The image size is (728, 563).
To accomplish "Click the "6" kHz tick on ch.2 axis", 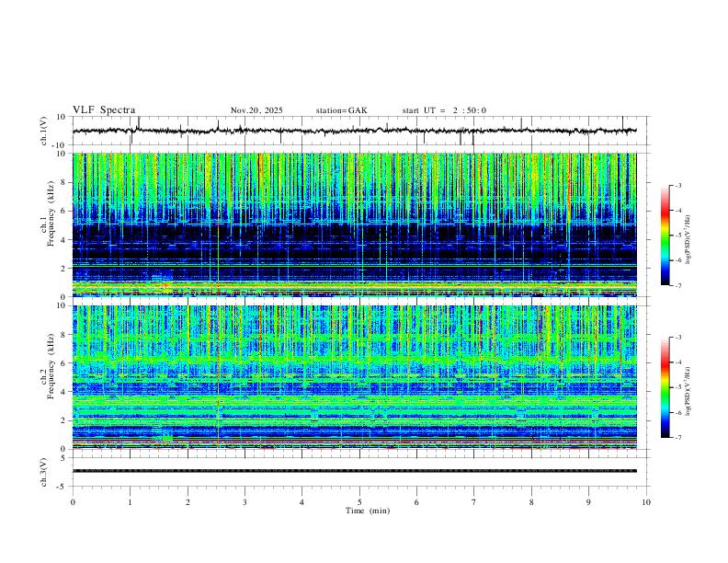I will pyautogui.click(x=63, y=363).
